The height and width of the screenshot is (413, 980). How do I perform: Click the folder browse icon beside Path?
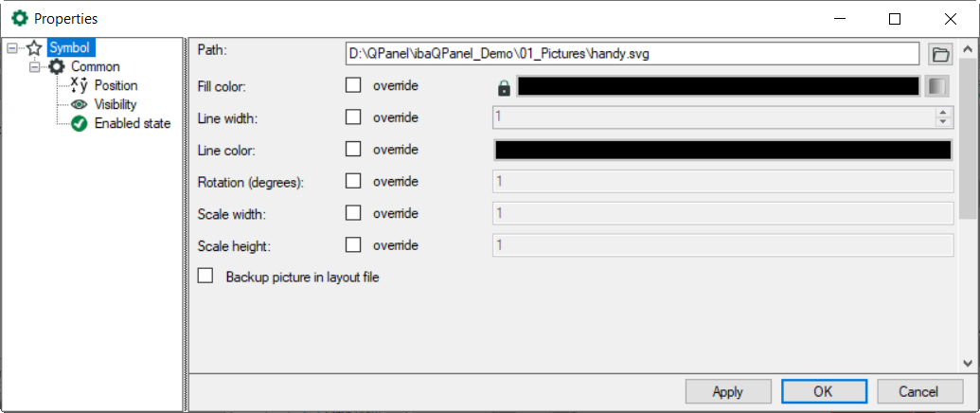point(939,54)
